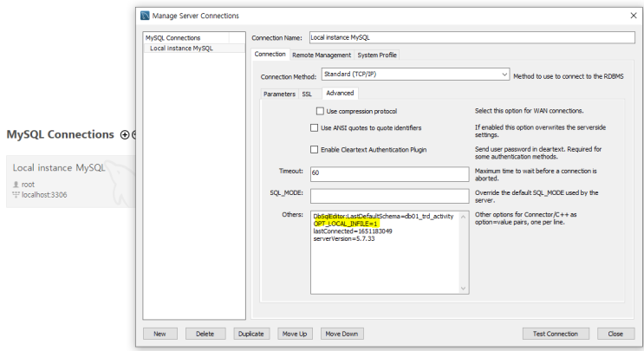Click the Test Connection button
This screenshot has height=351, width=644.
click(x=556, y=334)
